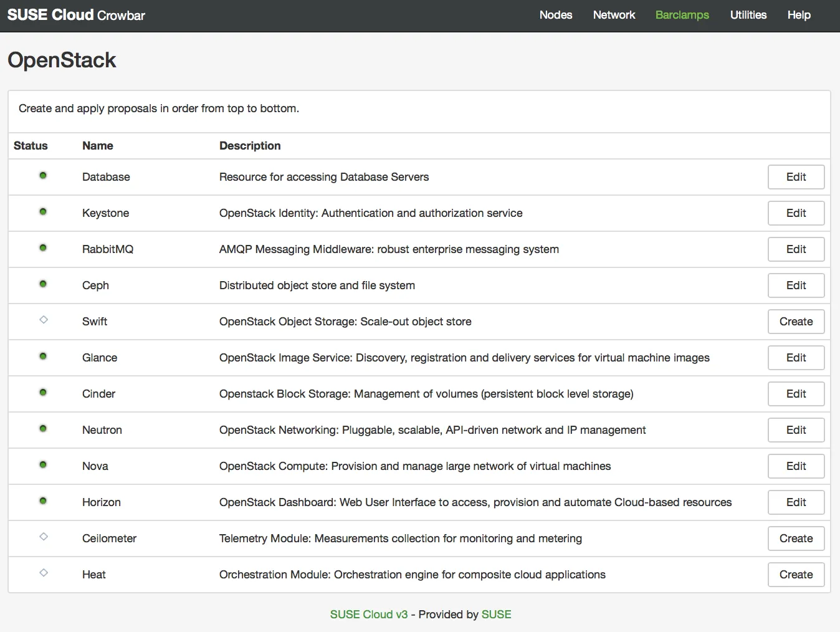Click the Cinder name cell
Screen dimensions: 840x632
(98, 394)
